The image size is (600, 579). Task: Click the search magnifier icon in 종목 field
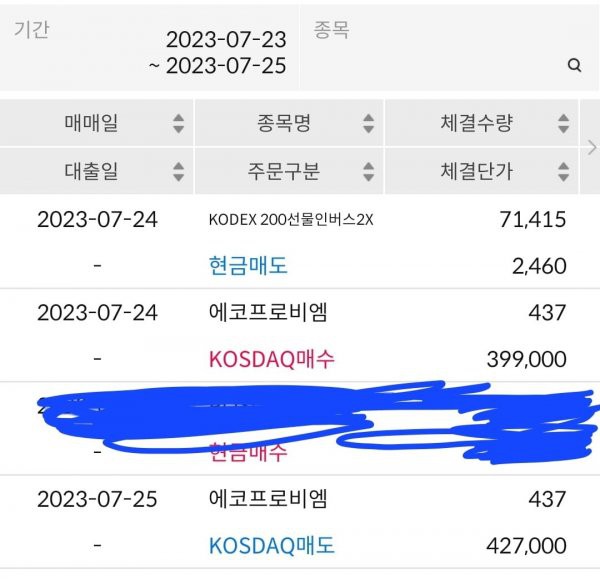coord(574,65)
